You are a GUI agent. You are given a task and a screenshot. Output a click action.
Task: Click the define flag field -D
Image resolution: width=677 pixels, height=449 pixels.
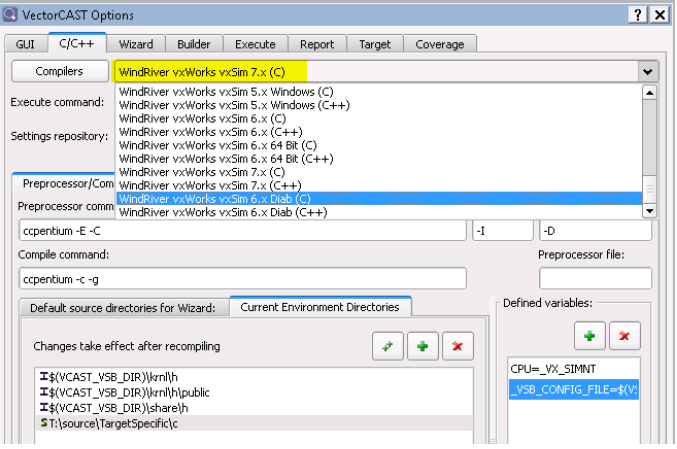[x=596, y=231]
